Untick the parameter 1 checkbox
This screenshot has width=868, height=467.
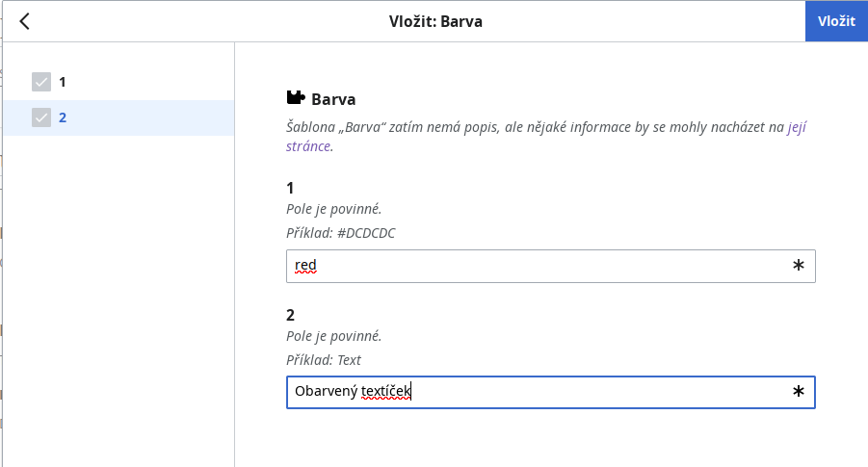point(41,82)
